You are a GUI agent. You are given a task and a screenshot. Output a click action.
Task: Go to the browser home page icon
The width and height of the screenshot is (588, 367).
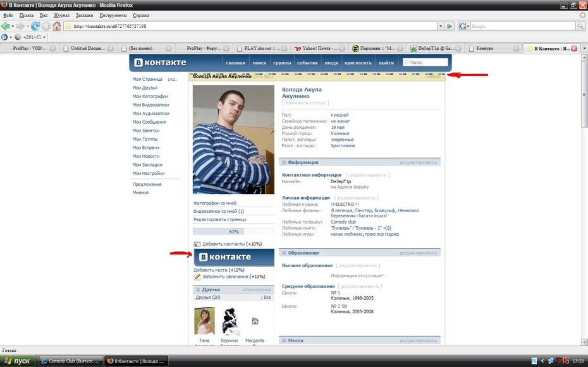point(57,26)
